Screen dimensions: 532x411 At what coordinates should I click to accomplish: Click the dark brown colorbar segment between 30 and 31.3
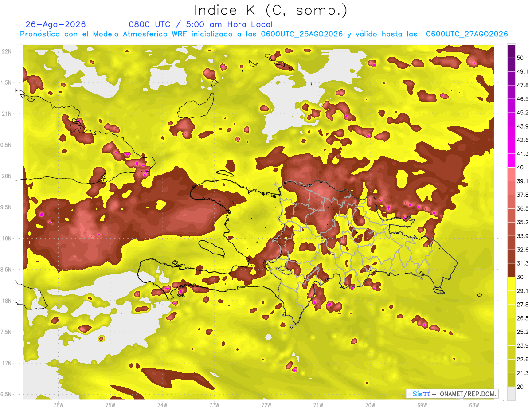click(x=511, y=270)
